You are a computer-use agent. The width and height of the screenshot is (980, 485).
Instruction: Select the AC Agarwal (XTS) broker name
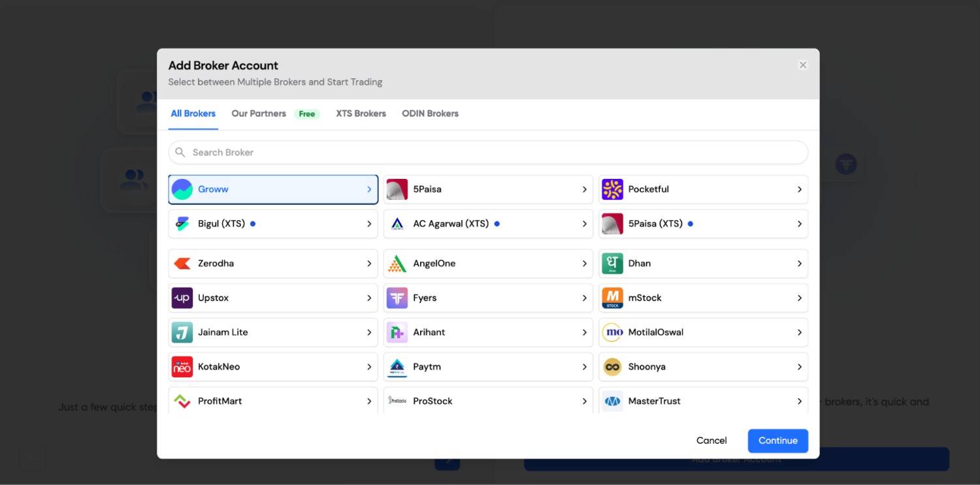(x=451, y=224)
